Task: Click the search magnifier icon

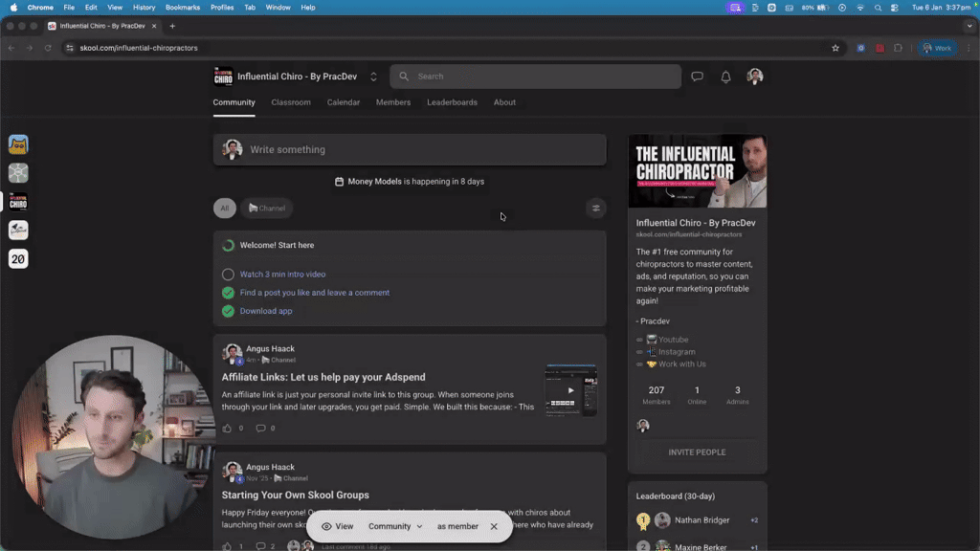Action: [x=404, y=77]
